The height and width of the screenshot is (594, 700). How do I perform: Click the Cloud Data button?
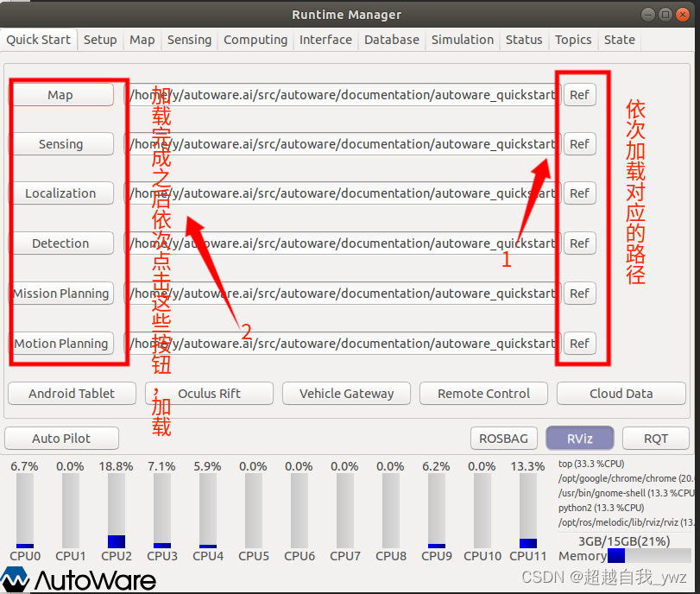click(x=621, y=393)
